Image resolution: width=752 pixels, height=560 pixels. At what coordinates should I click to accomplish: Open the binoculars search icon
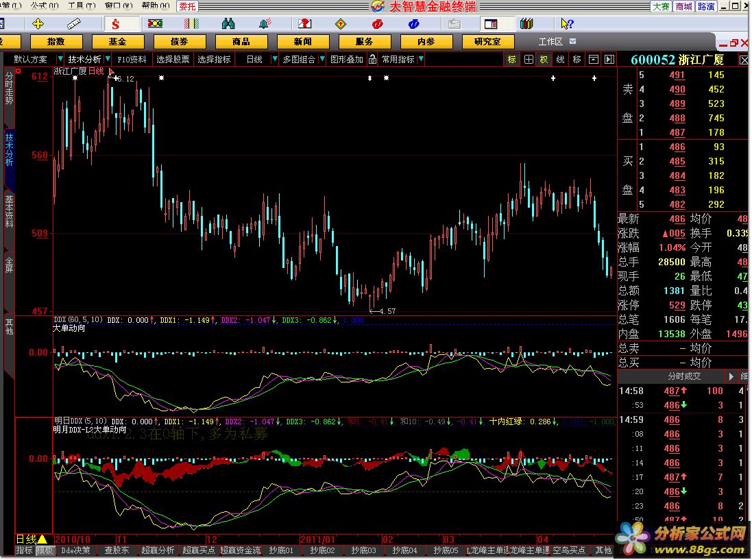pyautogui.click(x=228, y=23)
